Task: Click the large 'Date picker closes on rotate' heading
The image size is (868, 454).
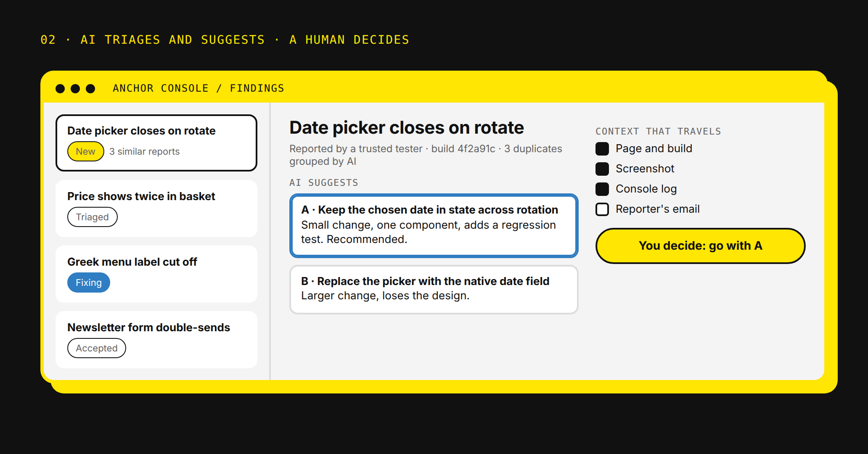Action: click(x=407, y=127)
